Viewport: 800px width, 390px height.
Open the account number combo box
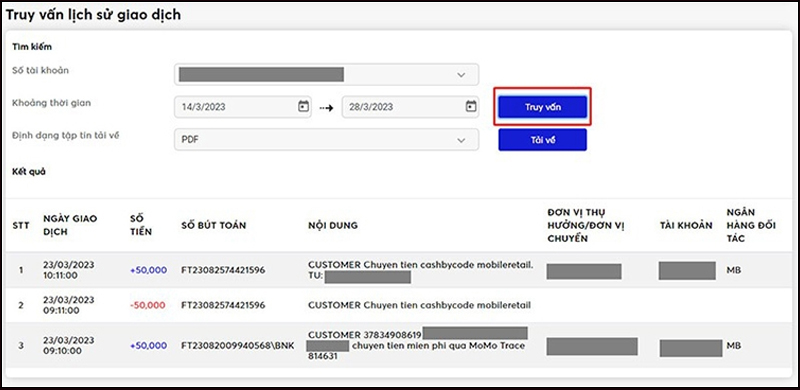click(327, 75)
